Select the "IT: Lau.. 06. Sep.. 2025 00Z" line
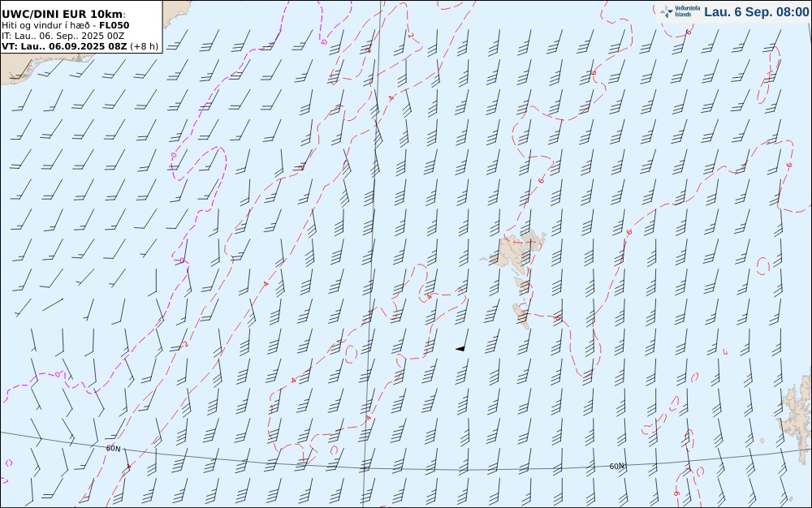Viewport: 812px width, 508px height. (63, 36)
